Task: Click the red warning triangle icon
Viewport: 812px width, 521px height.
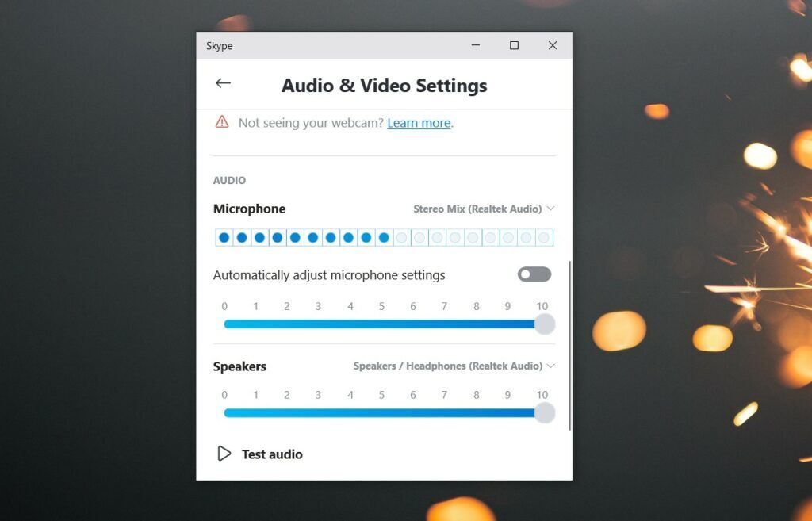Action: [x=220, y=123]
